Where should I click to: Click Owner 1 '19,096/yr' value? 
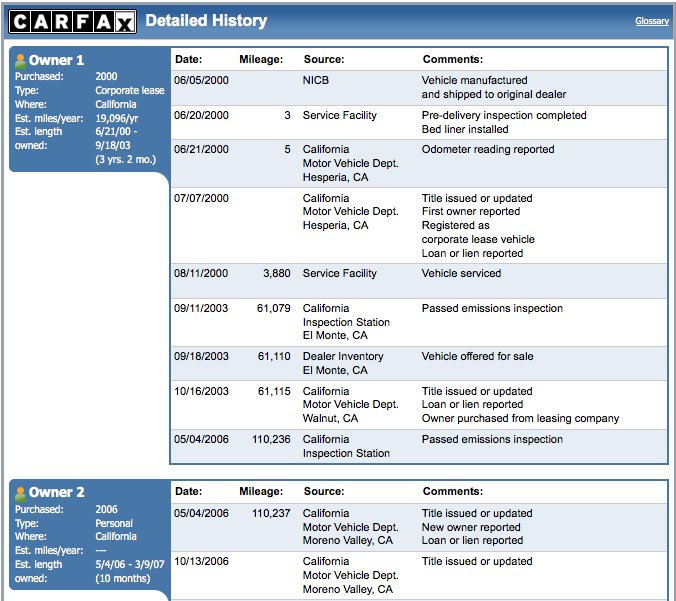tap(116, 119)
